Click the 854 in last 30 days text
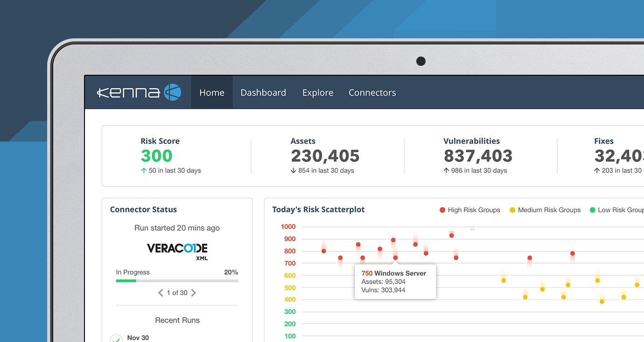This screenshot has width=644, height=342. 326,171
